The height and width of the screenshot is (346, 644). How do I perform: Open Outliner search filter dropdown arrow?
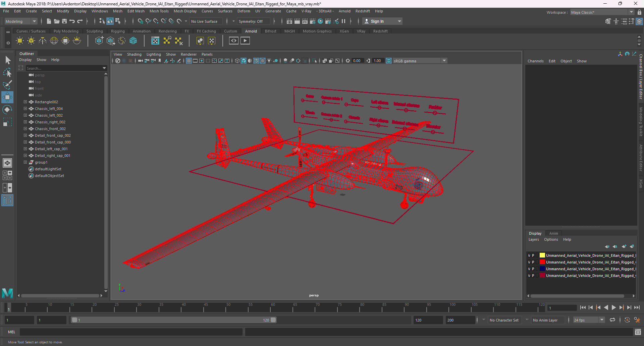coord(104,68)
